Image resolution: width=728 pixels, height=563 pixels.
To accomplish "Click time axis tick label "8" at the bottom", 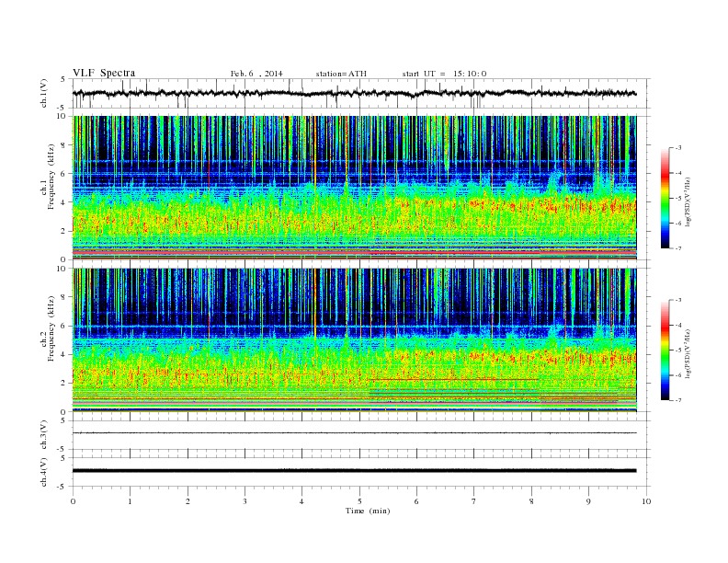I will (531, 501).
